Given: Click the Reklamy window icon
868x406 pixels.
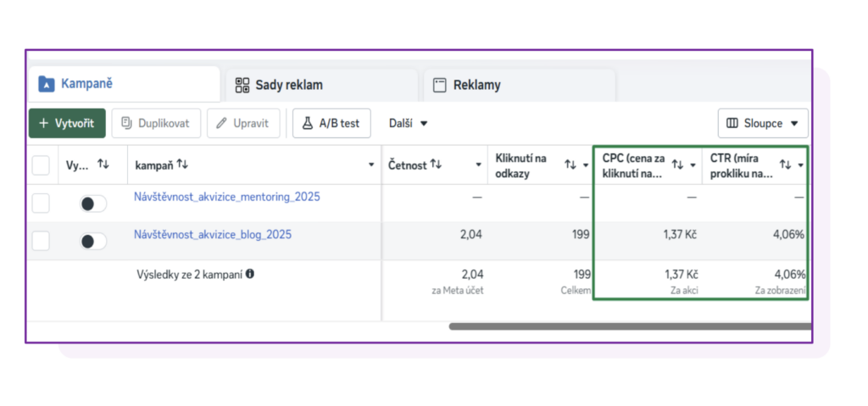Looking at the screenshot, I should [x=440, y=86].
